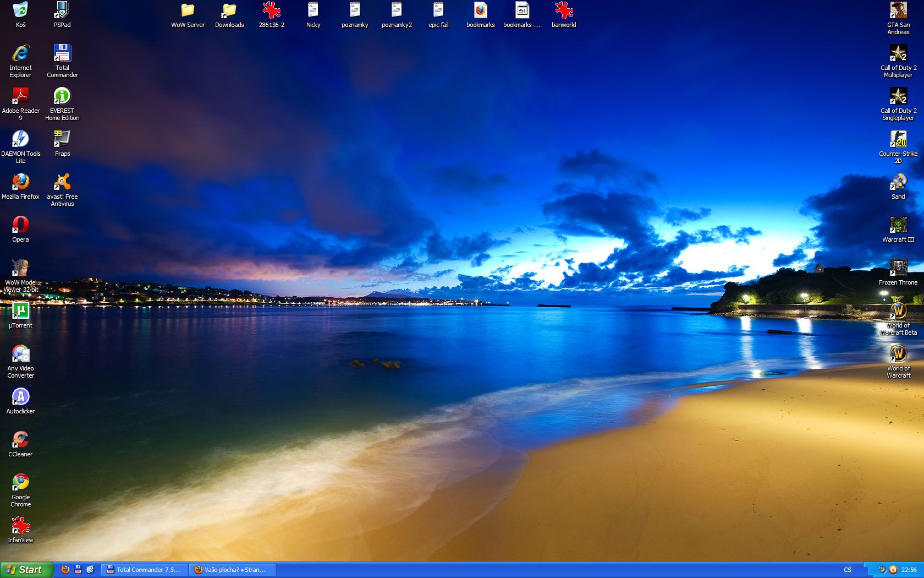Click the µTorrent desktop icon
This screenshot has height=578, width=924.
(20, 311)
